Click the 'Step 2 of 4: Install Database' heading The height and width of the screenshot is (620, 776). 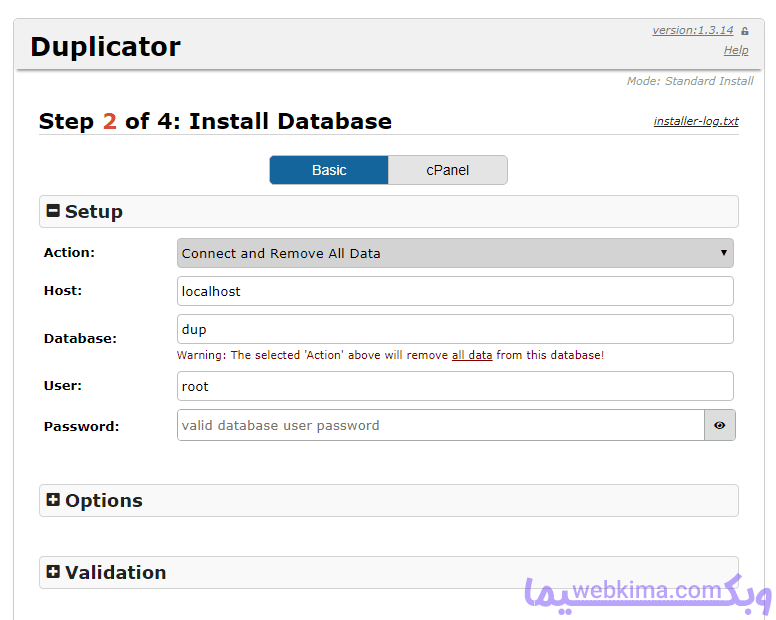point(215,121)
